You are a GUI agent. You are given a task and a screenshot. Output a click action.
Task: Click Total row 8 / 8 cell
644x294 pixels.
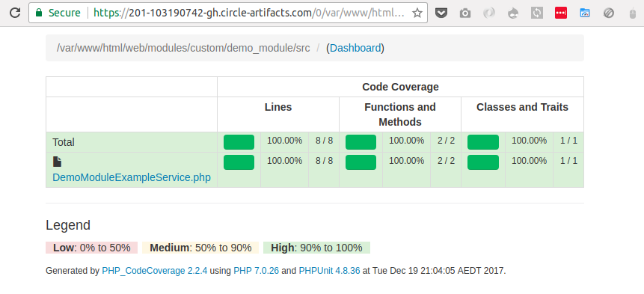point(324,142)
